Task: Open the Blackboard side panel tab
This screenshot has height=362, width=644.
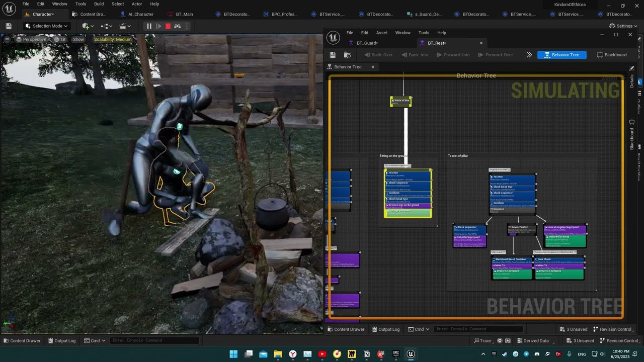Action: point(632,136)
